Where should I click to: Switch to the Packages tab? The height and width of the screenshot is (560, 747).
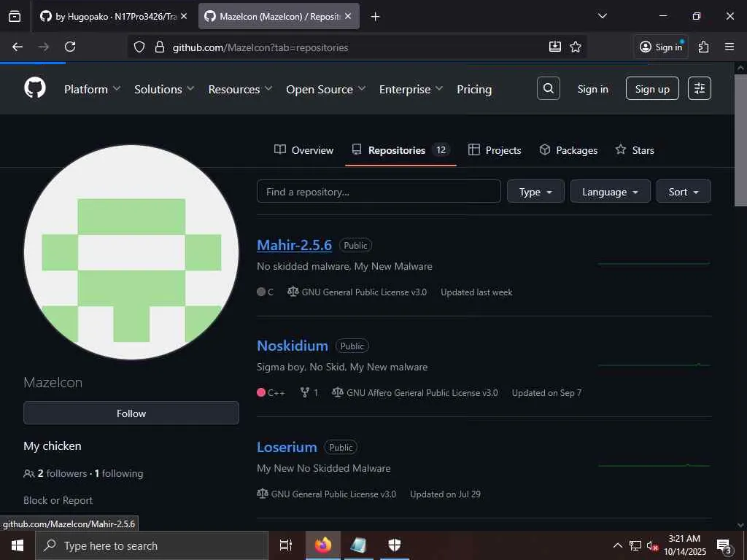[x=568, y=150]
